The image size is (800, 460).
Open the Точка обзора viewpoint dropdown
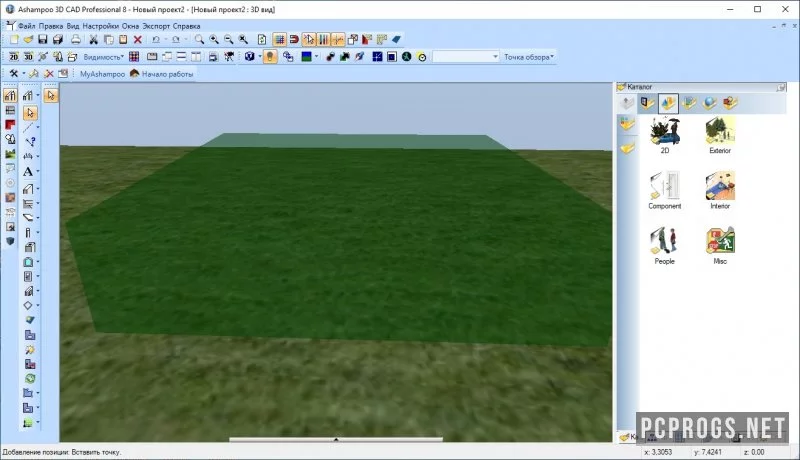click(529, 57)
